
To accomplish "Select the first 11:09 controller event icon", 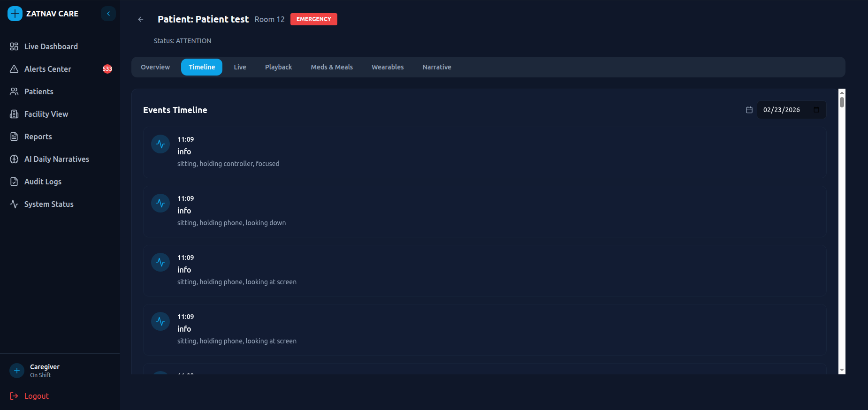I will pos(160,144).
